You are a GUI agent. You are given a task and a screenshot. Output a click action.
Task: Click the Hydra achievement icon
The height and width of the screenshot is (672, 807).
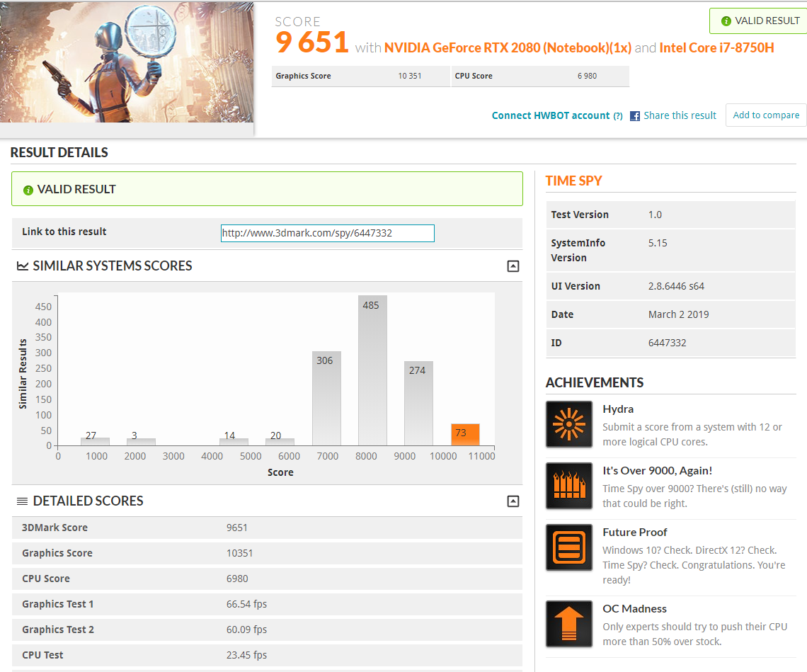(x=568, y=424)
